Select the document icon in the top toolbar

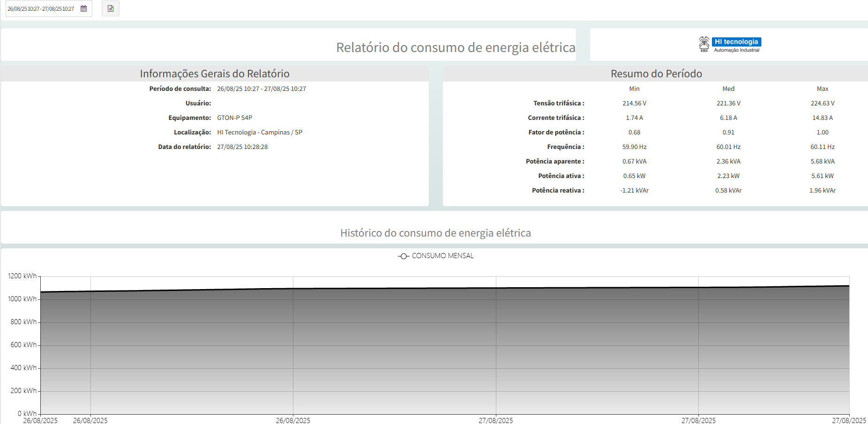tap(111, 8)
